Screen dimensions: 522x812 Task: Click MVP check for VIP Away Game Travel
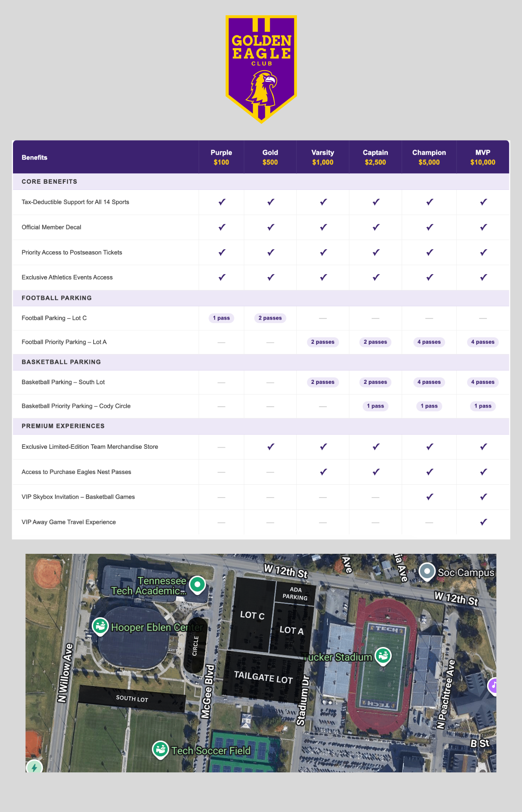click(x=483, y=522)
